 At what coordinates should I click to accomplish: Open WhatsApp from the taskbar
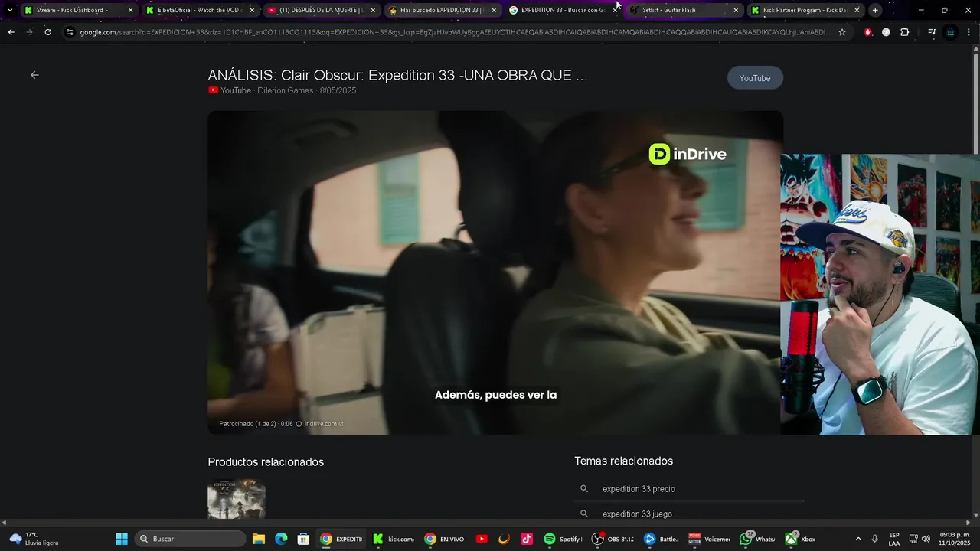758,539
